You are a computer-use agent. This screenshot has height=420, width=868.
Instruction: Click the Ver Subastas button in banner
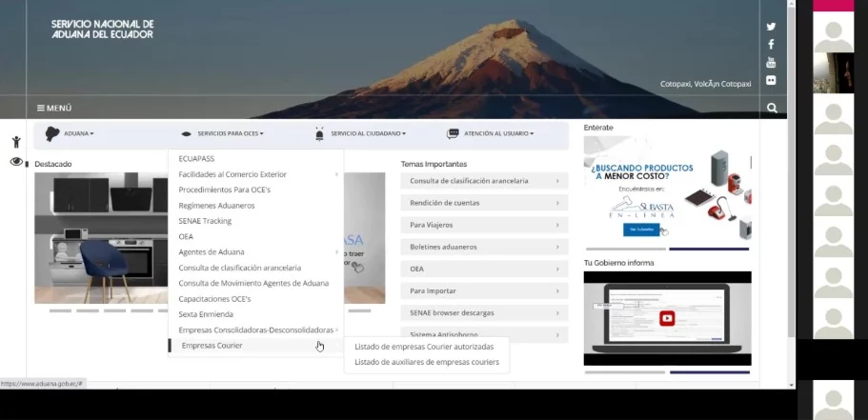(640, 230)
